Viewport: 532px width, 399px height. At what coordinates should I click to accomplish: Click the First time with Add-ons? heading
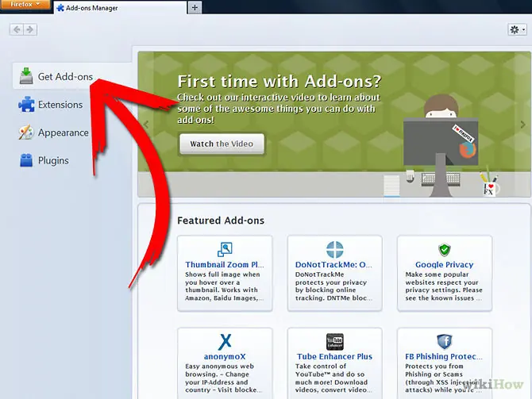279,82
